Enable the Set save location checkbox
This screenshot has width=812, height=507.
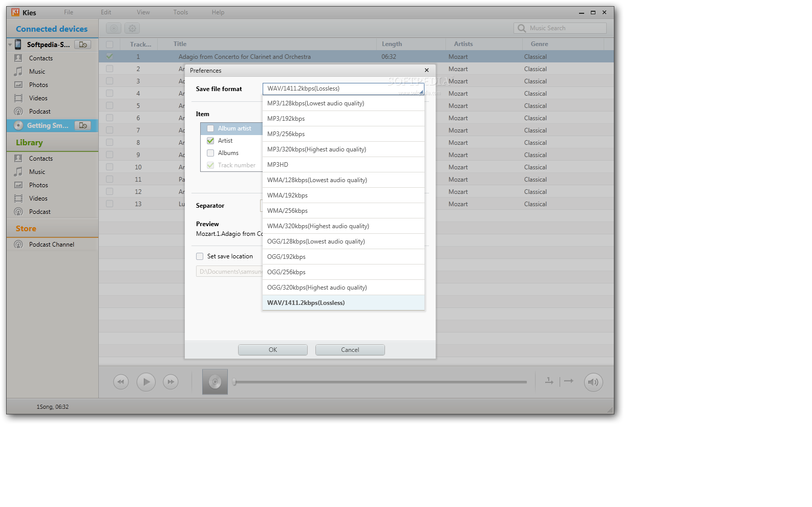[x=200, y=256]
